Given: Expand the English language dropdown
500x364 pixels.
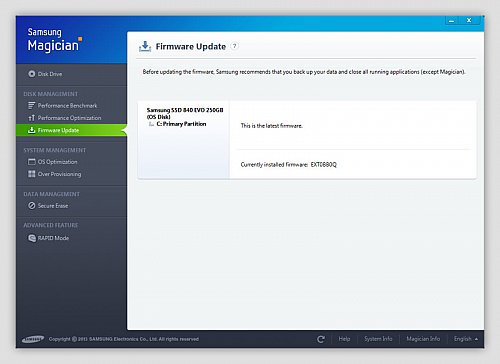Looking at the screenshot, I should (x=466, y=339).
